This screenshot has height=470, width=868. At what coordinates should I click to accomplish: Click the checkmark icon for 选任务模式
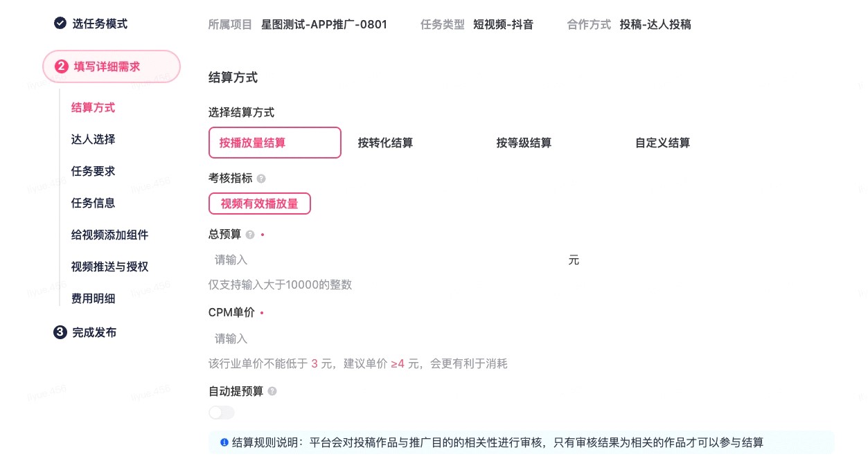pyautogui.click(x=60, y=24)
